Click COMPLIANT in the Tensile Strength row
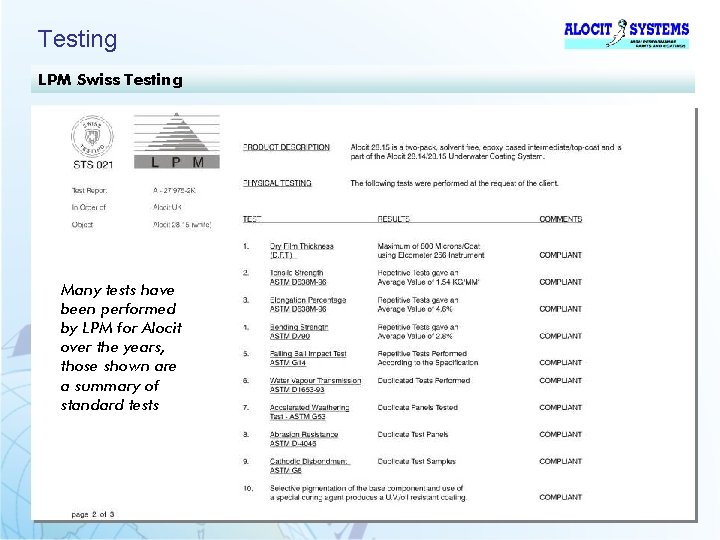This screenshot has height=540, width=720. coord(560,282)
